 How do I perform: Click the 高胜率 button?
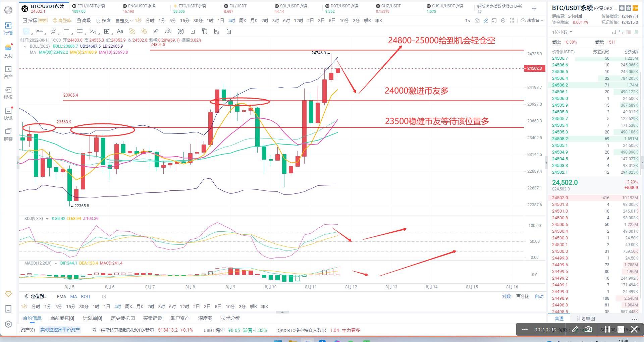tap(62, 21)
